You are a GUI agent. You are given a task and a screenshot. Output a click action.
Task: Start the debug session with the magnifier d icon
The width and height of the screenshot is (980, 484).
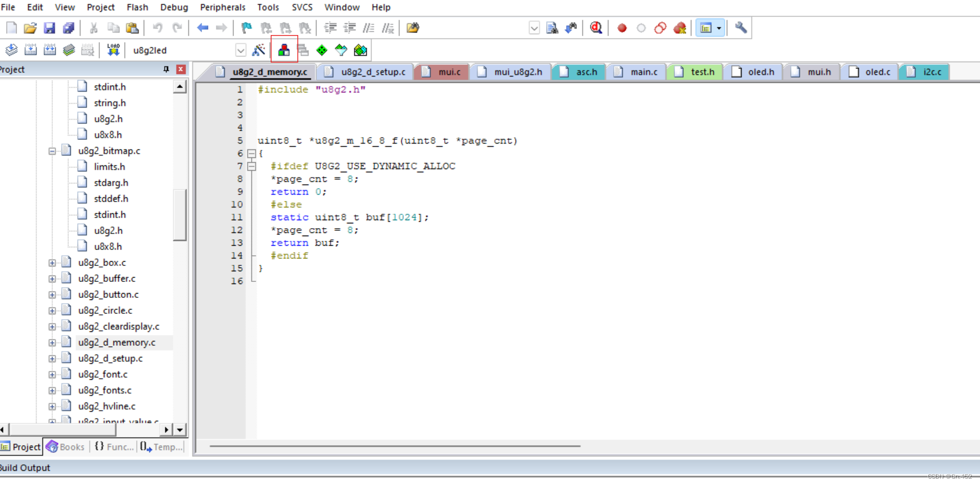coord(596,28)
